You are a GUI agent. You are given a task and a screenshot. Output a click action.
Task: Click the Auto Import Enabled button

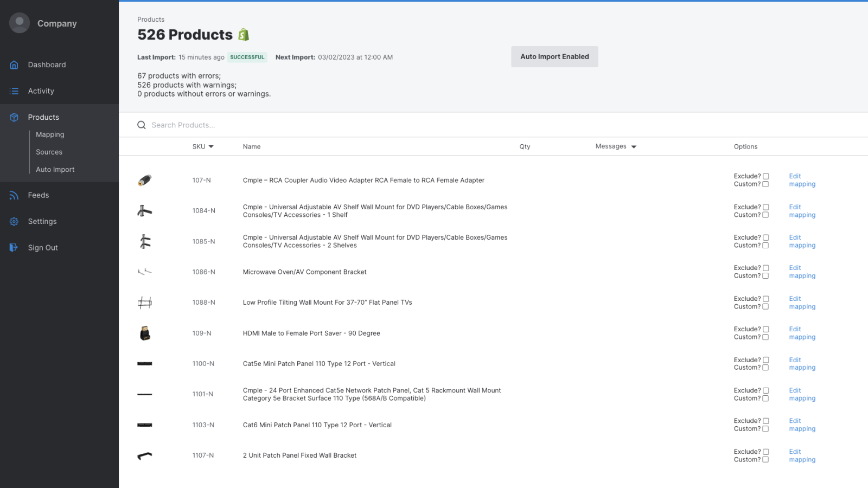[x=554, y=56]
